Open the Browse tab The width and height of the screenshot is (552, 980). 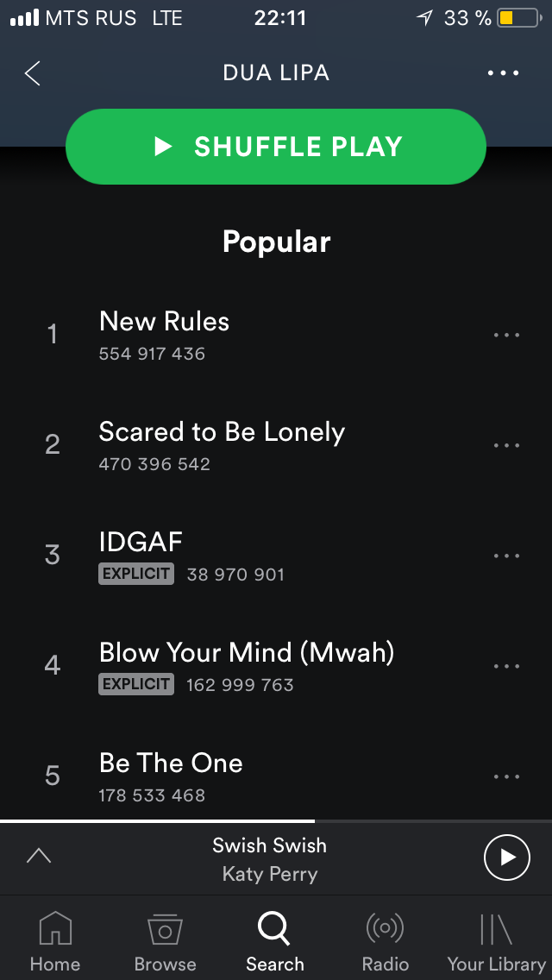click(165, 942)
